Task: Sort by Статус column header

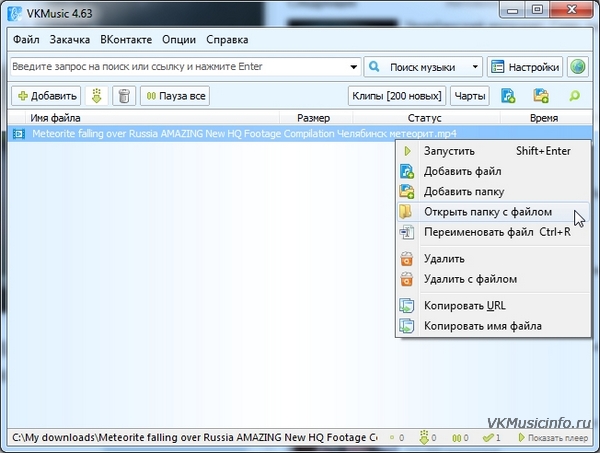Action: (426, 118)
